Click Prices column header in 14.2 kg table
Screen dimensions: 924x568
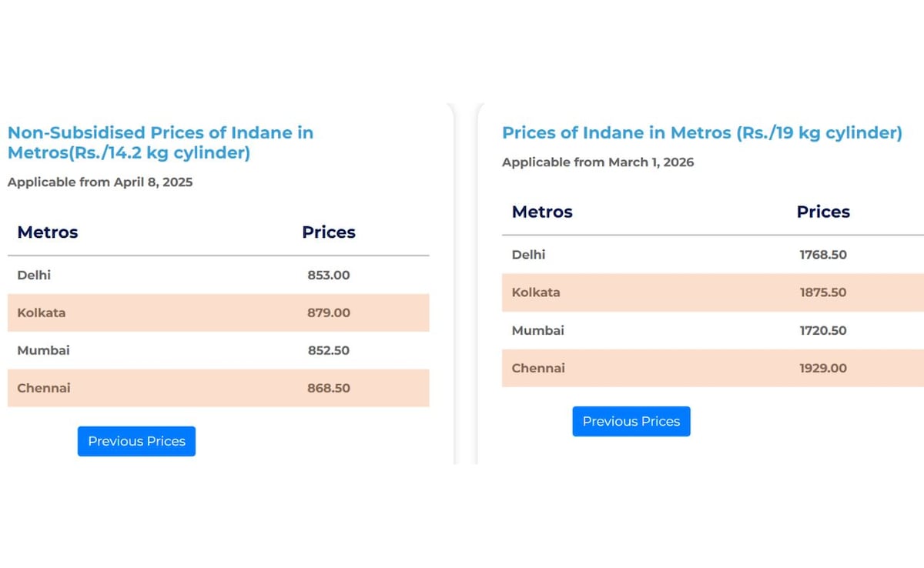coord(329,232)
